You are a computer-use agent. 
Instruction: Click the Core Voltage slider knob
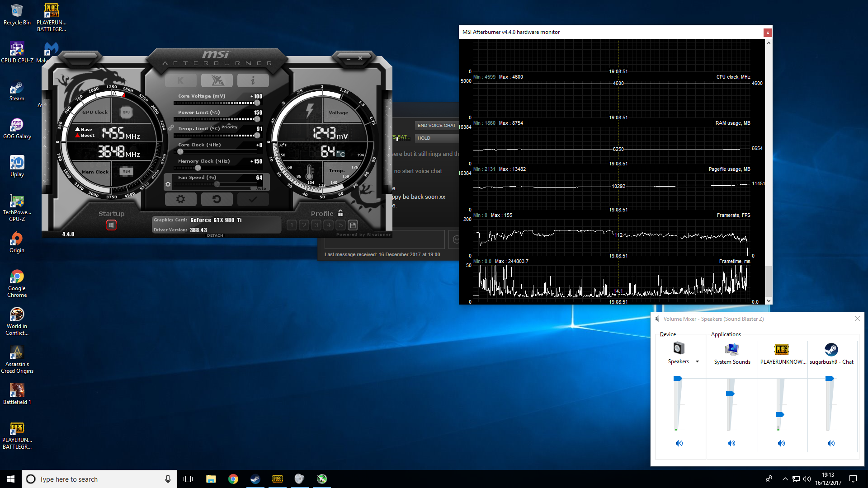click(x=257, y=103)
